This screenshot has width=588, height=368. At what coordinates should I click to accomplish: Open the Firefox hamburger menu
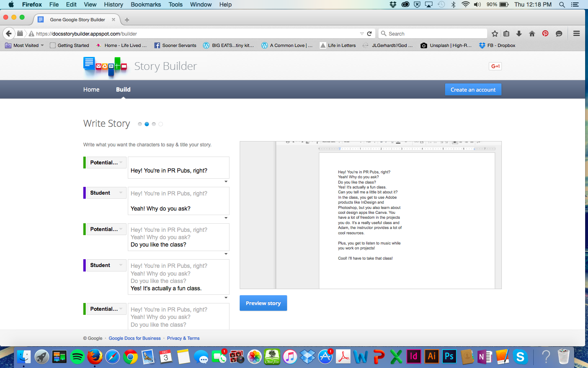coord(577,34)
